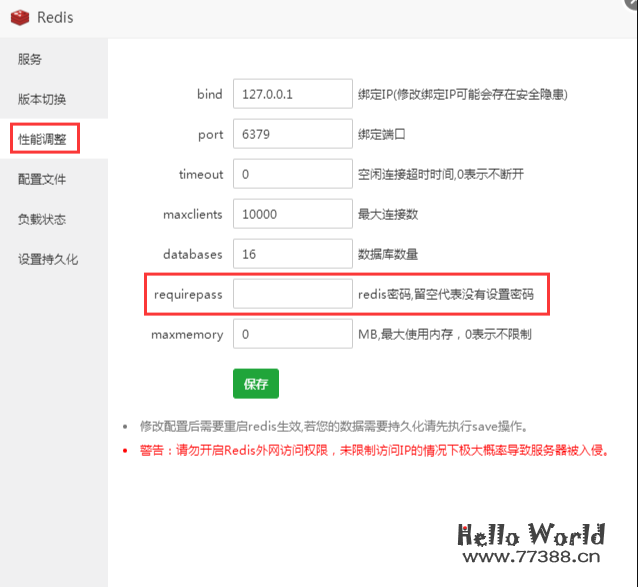Click the 绑定端口 description text
This screenshot has width=638, height=587.
[x=381, y=134]
